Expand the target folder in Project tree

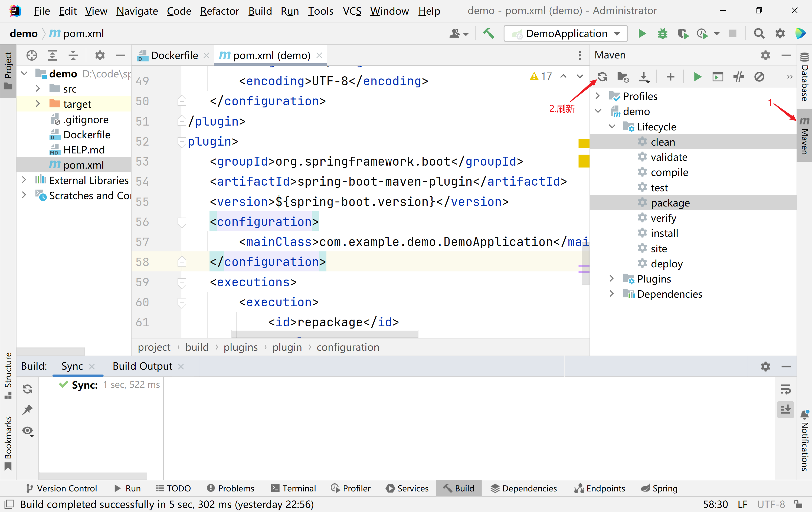pos(38,104)
